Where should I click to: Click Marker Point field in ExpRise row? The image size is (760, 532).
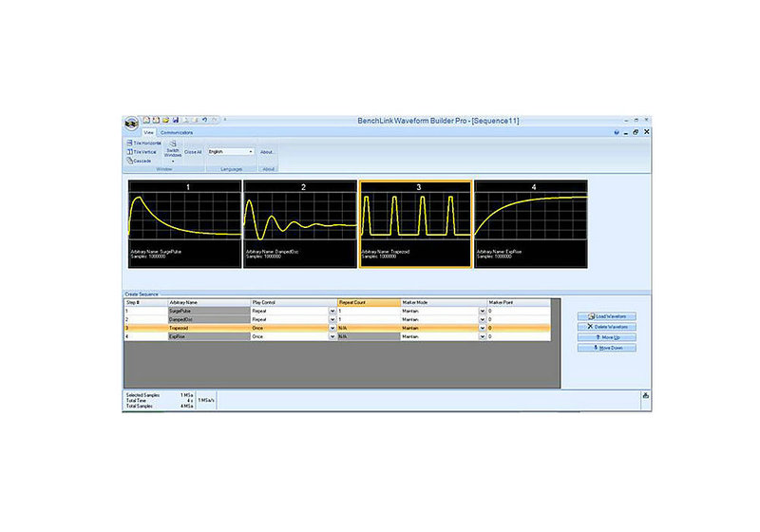(x=518, y=336)
